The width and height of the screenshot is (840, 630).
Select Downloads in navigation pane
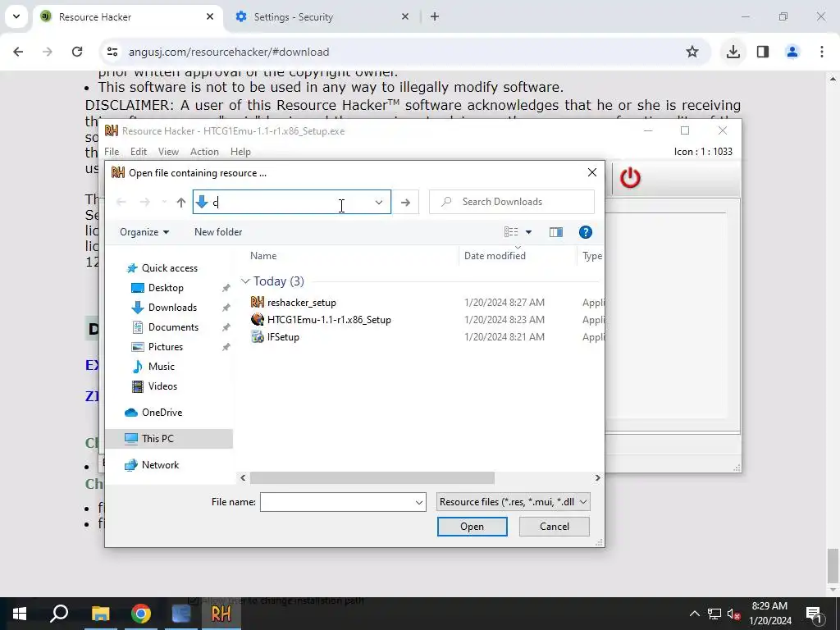pos(172,308)
